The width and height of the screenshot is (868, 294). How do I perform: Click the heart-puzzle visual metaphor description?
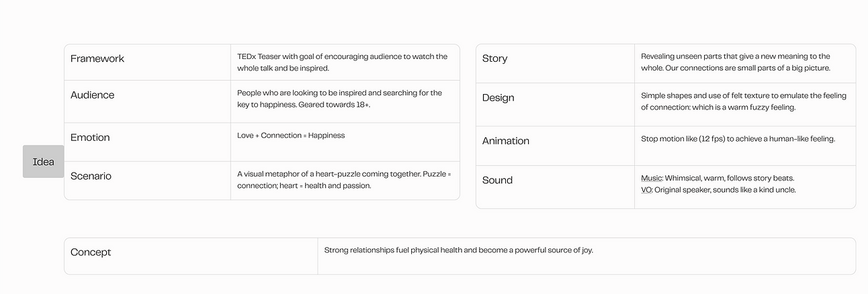point(344,180)
